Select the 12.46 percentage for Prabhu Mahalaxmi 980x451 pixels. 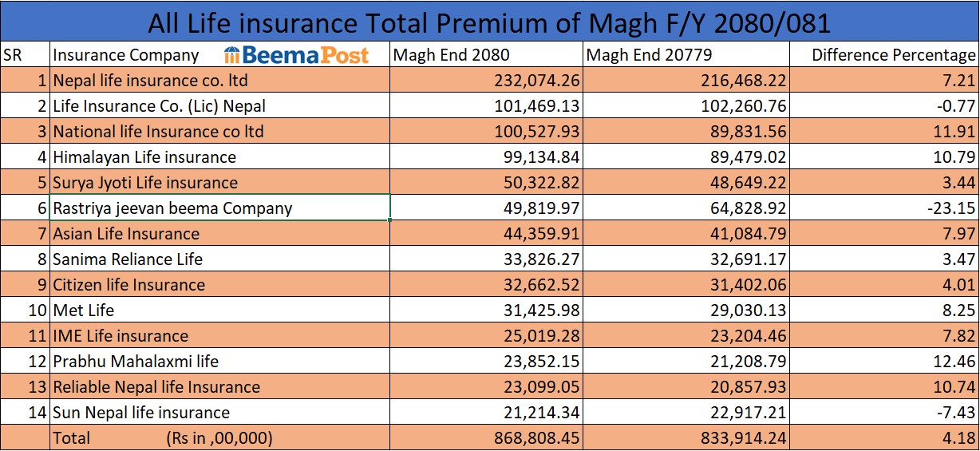click(884, 362)
